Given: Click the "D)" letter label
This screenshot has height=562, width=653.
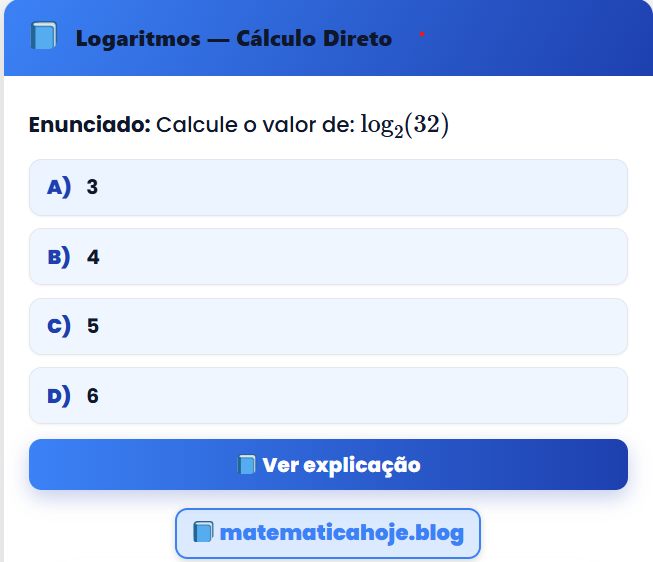Looking at the screenshot, I should [x=59, y=396].
